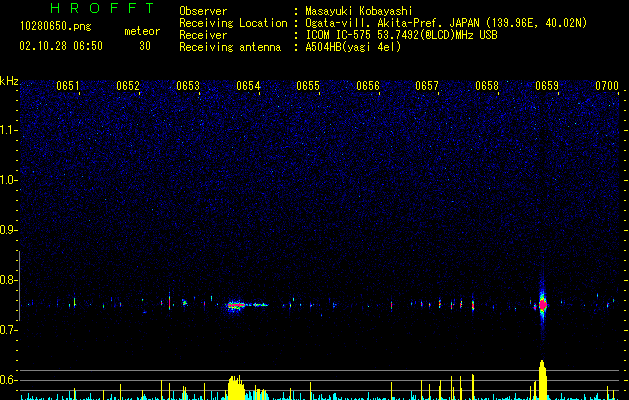Screen dimensions: 629x400
Task: Click the 0.6 kHz axis label
Action: 9,380
